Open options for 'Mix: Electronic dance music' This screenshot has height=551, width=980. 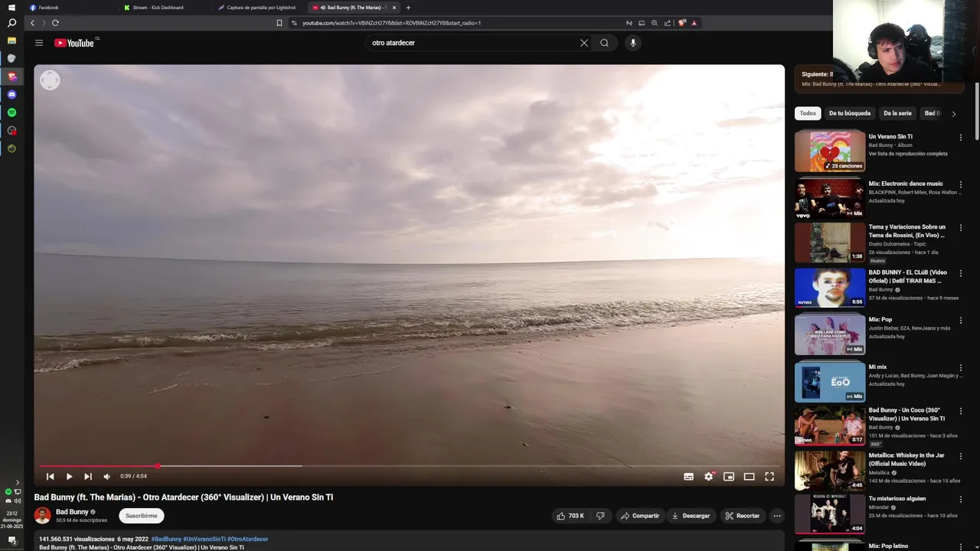[x=961, y=184]
